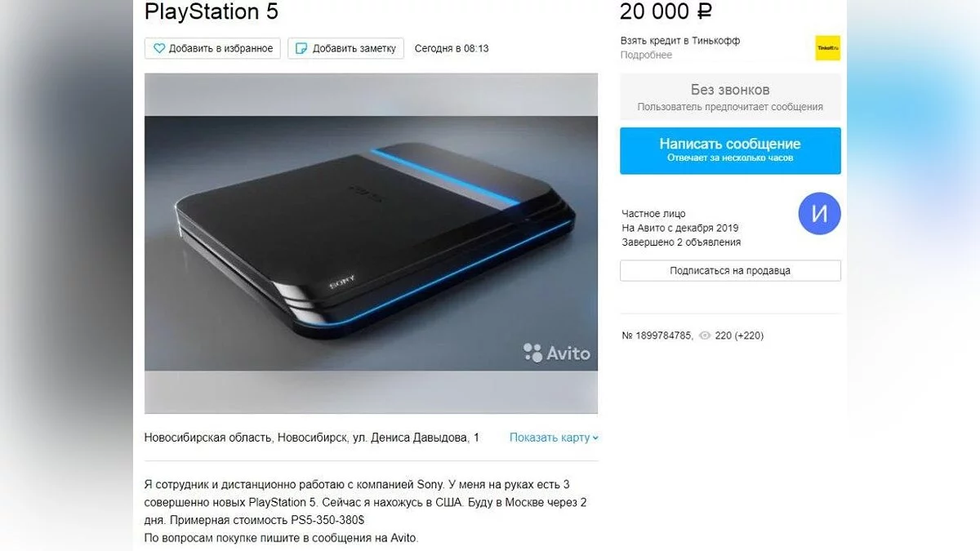Click the 20 000 ₽ price

pyautogui.click(x=667, y=11)
